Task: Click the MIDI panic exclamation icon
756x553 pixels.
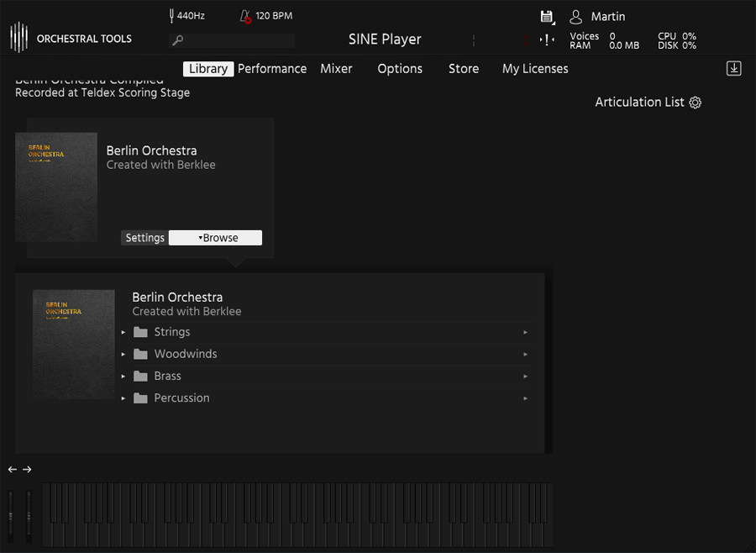Action: (x=547, y=40)
